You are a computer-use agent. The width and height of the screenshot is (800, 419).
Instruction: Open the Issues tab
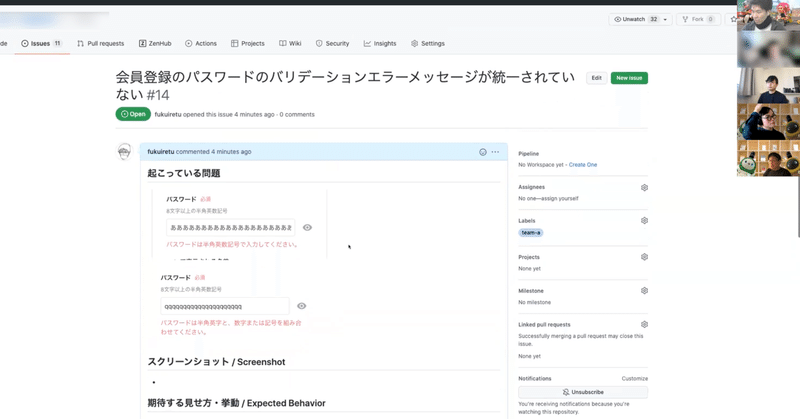pos(41,43)
